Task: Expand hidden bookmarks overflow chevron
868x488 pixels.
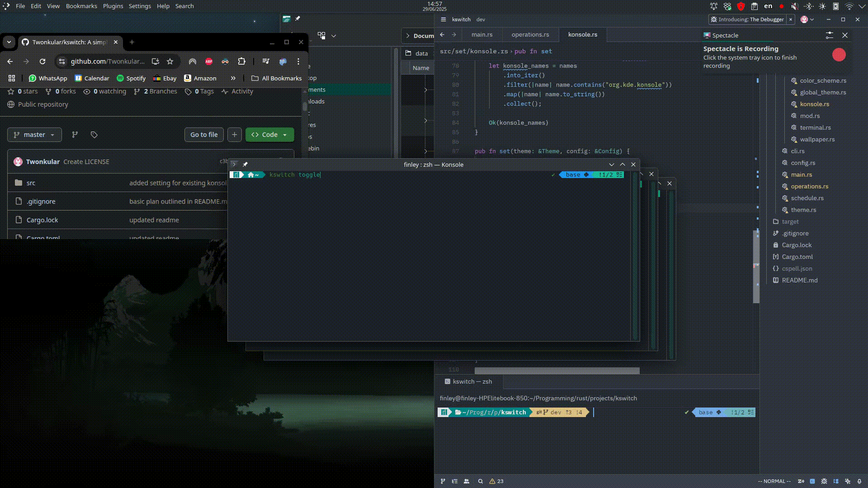Action: tap(233, 78)
